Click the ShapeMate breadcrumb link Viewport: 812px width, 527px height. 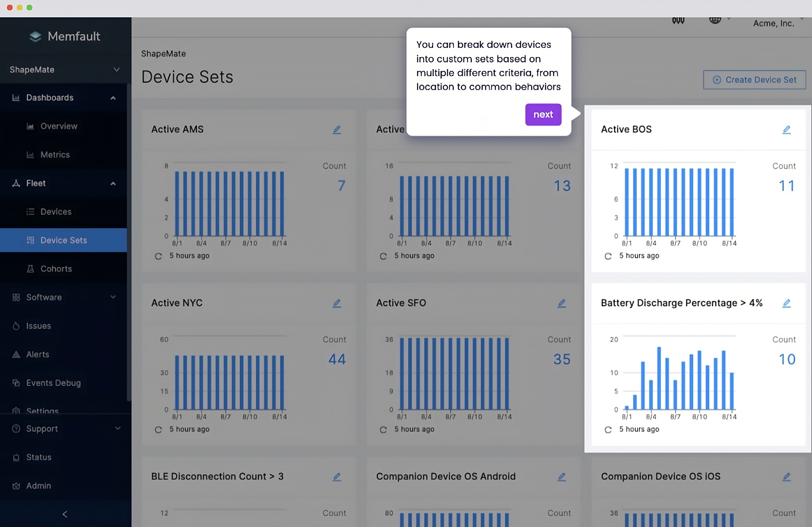click(x=163, y=54)
